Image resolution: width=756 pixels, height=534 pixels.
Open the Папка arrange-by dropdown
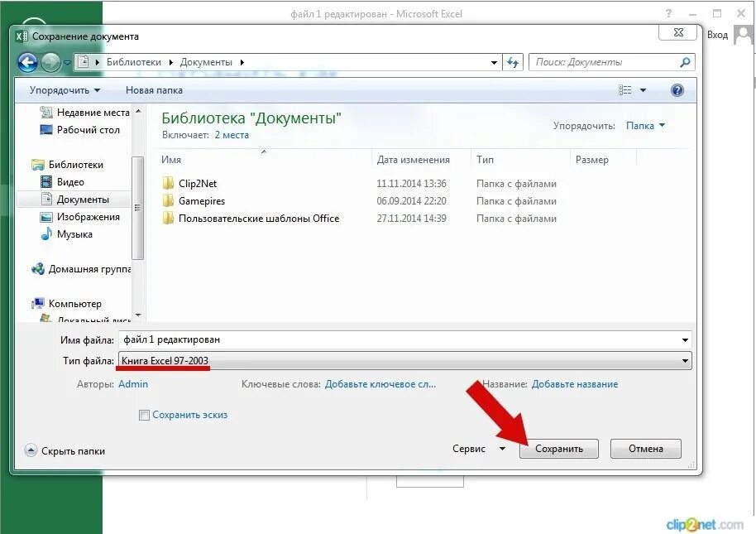point(645,125)
